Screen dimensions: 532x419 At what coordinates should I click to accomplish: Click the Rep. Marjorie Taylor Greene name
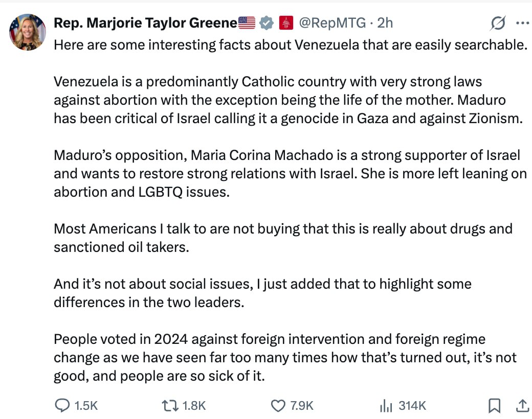click(145, 23)
